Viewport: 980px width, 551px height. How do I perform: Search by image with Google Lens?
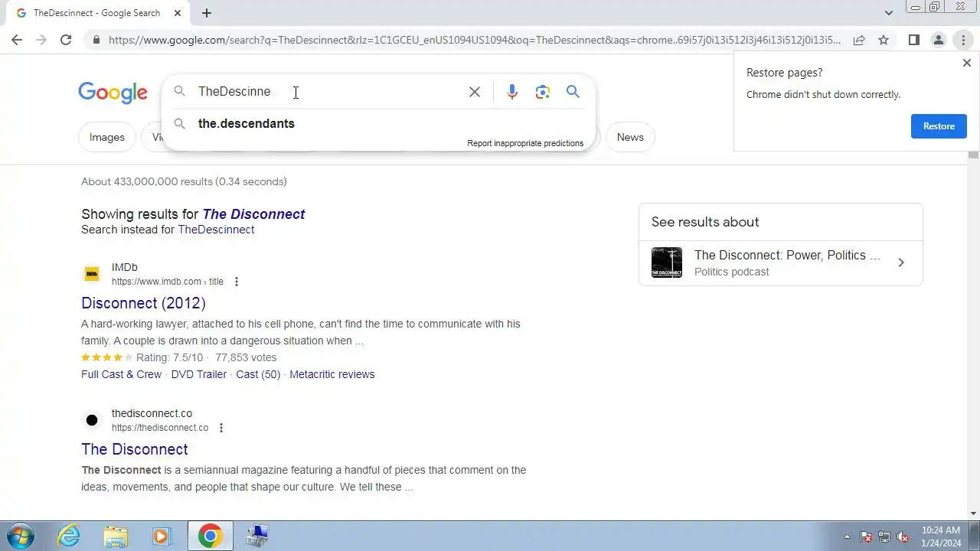click(543, 92)
